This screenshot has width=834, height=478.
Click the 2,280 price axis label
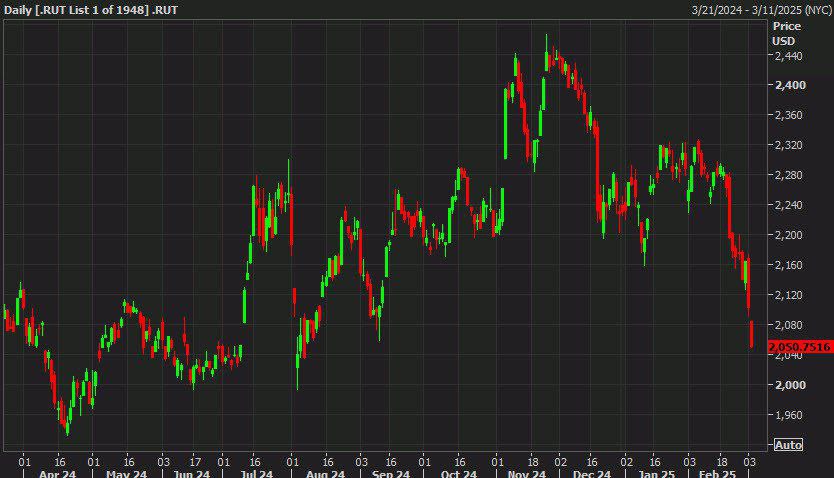tap(789, 175)
